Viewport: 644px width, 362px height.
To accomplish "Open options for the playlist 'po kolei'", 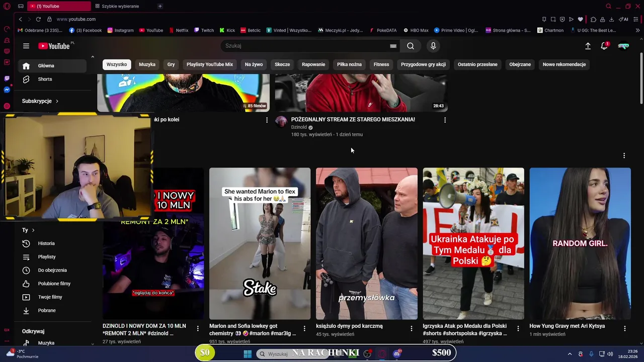I will [267, 120].
